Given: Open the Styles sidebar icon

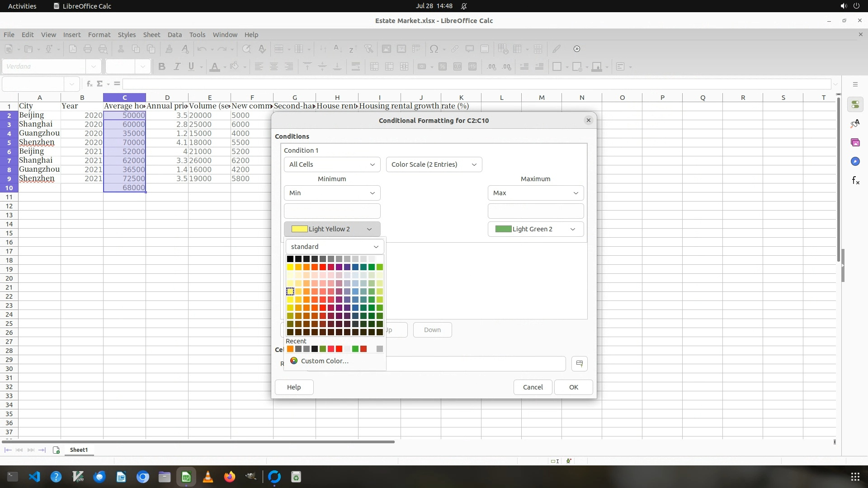Looking at the screenshot, I should (855, 124).
